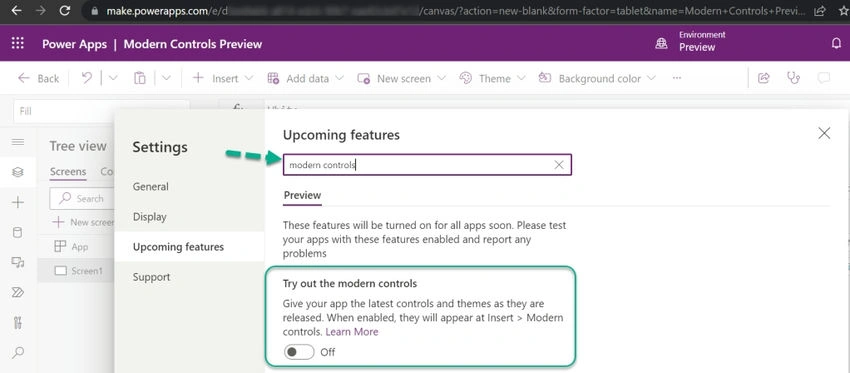Open the Fill property dropdown
The height and width of the screenshot is (373, 850).
101,111
